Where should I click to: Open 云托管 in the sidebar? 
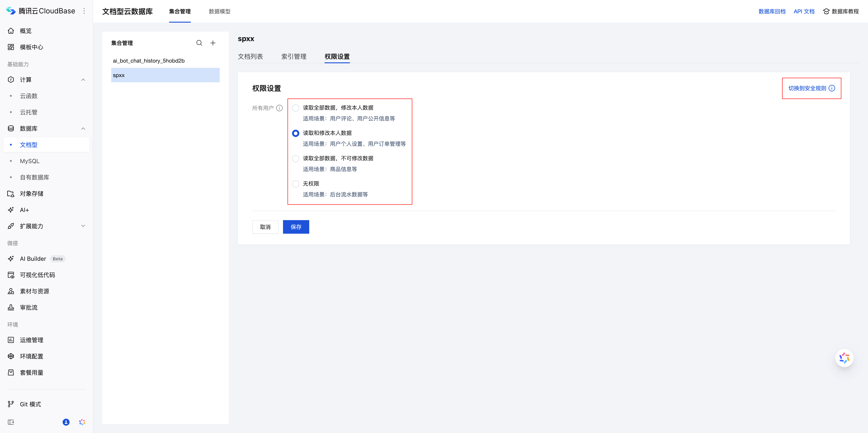[x=29, y=112]
